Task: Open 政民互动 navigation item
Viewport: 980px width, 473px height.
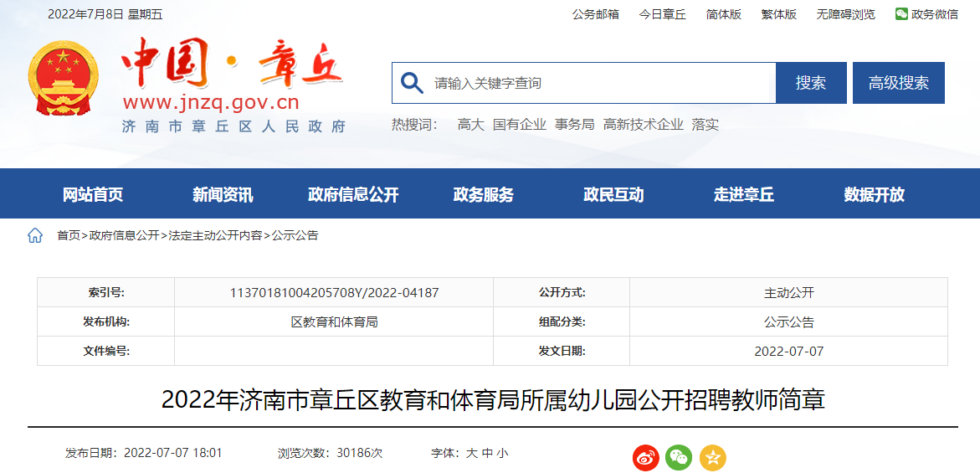Action: point(613,194)
